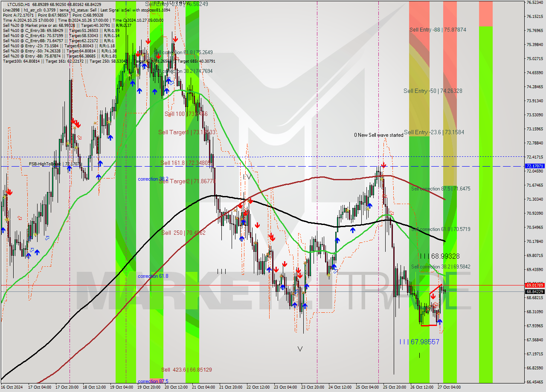Click '27 Oct 04:00' on the time axis
546x392 pixels.
pos(449,387)
